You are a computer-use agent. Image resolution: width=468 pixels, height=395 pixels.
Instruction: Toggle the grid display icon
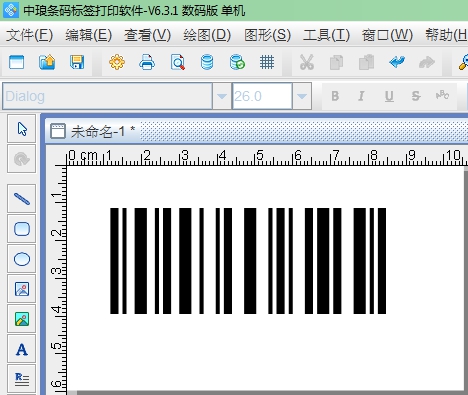pos(267,62)
